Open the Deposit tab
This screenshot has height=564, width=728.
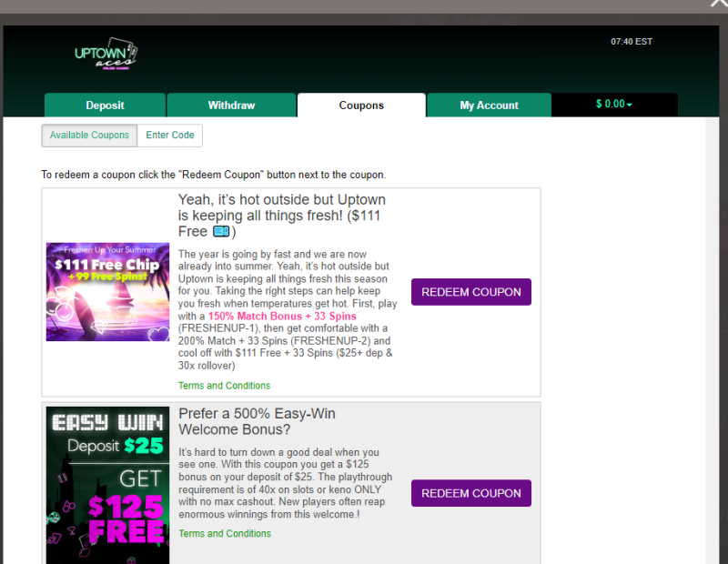coord(105,106)
